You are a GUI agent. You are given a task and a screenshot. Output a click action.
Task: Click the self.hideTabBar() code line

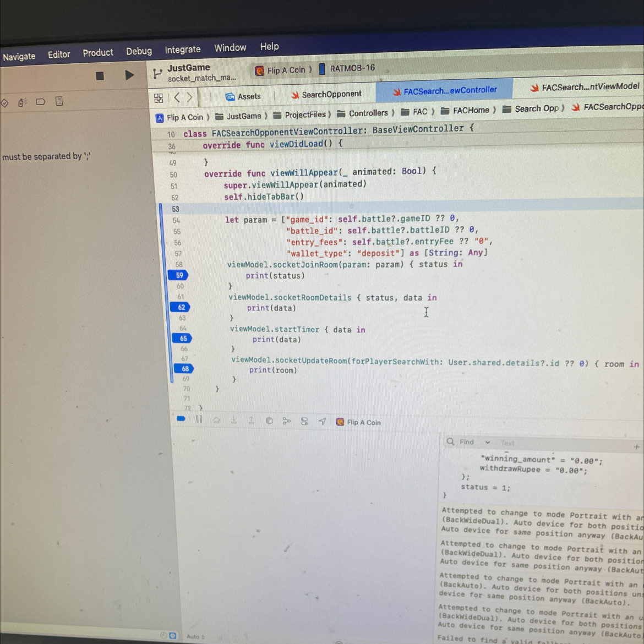point(264,197)
